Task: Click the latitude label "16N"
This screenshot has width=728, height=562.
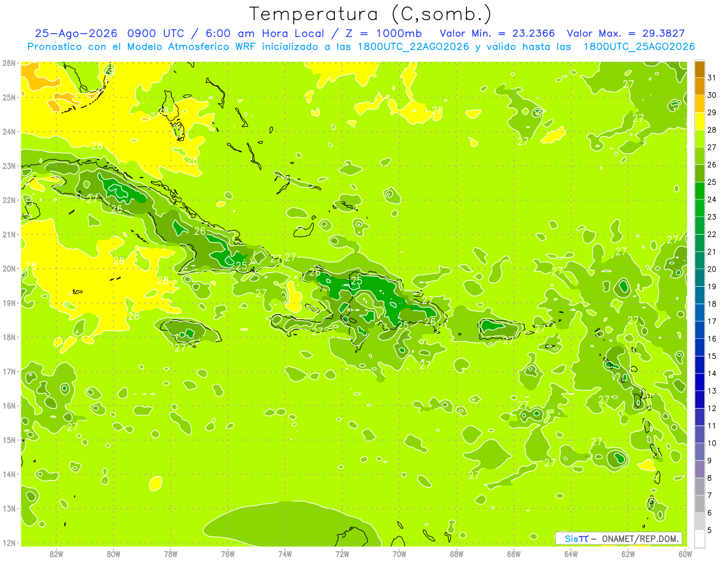Action: pos(8,405)
